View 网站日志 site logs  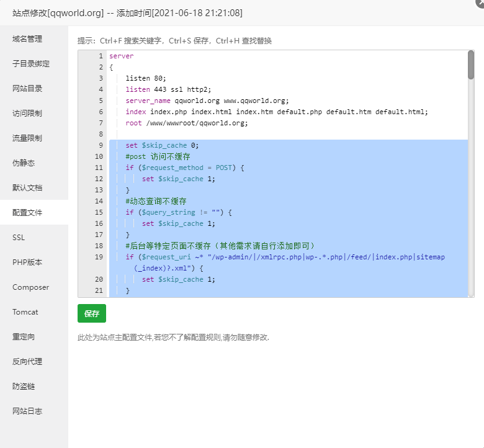pos(27,411)
